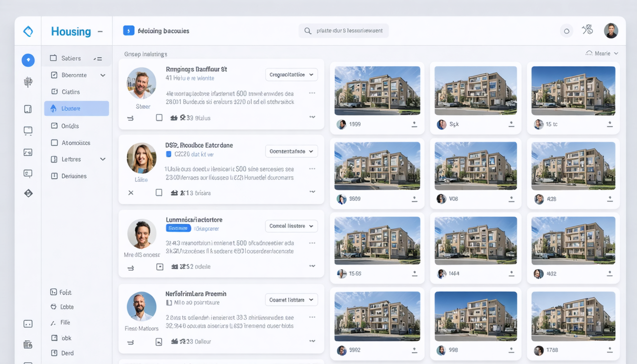Tick the checkbox on the 'DS9, Rooulbce Eatcrdane' card
The image size is (637, 364).
coord(159,192)
